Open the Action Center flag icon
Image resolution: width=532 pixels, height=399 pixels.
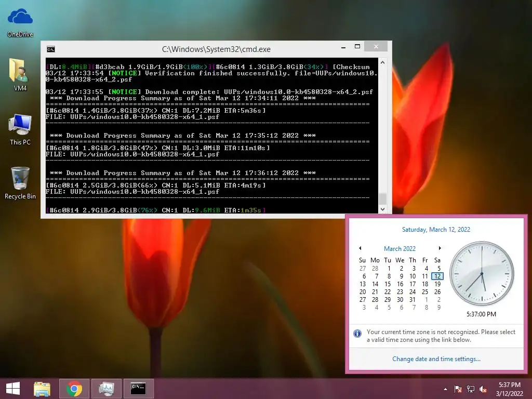click(x=458, y=389)
